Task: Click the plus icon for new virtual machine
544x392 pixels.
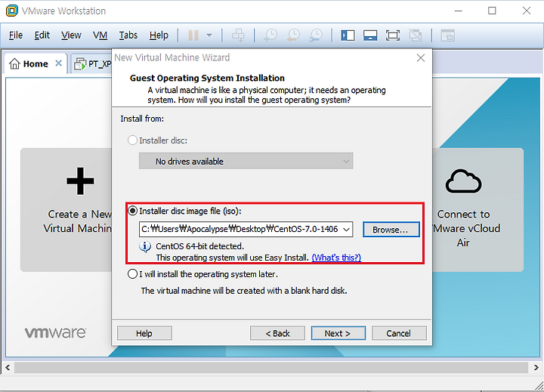Action: click(x=80, y=181)
